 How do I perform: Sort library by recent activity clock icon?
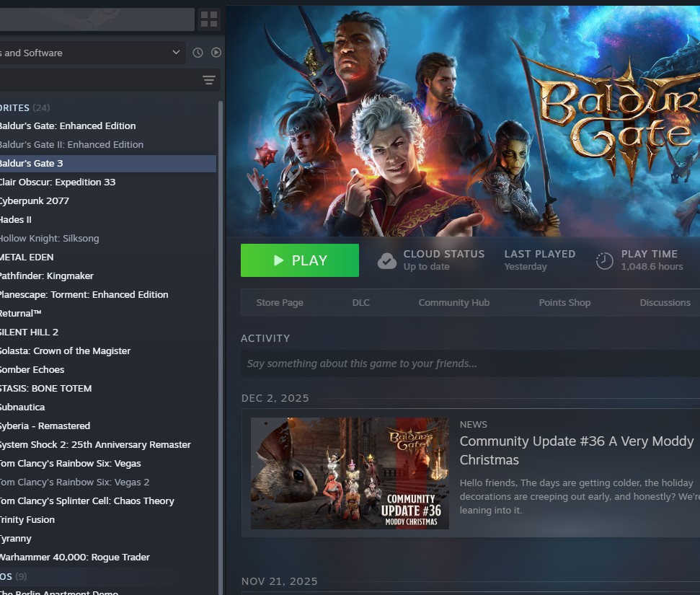198,53
